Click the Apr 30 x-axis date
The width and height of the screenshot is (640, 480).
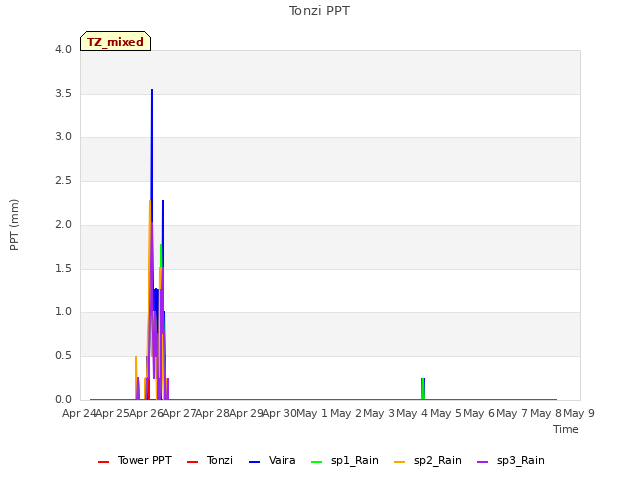[x=280, y=413]
